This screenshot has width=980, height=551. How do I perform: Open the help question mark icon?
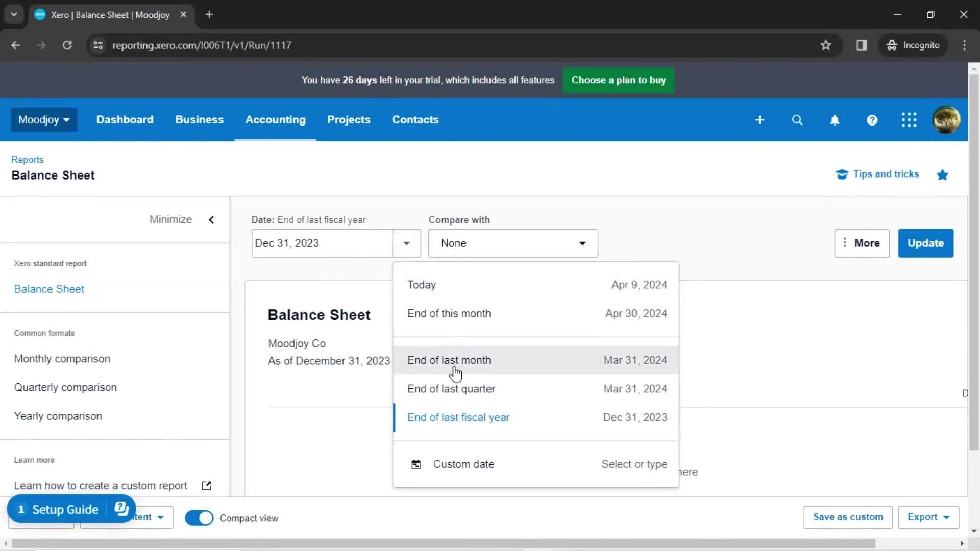[872, 120]
